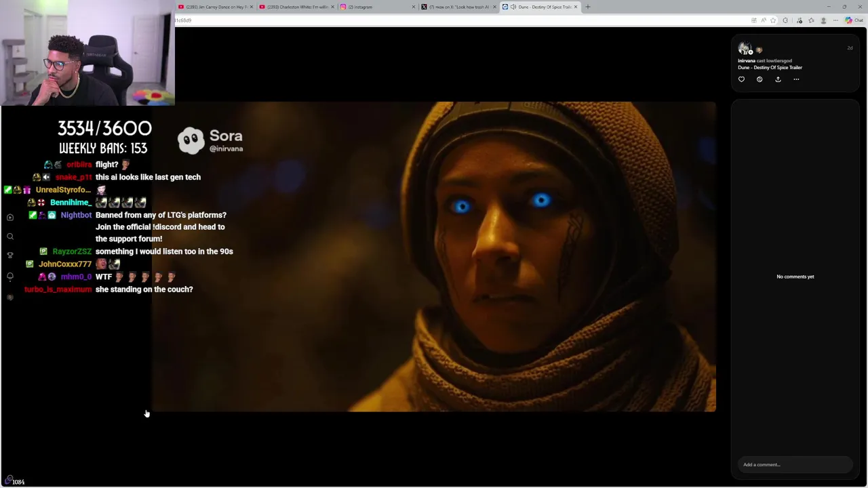Close the Charleston White YouTube tab

coord(332,7)
